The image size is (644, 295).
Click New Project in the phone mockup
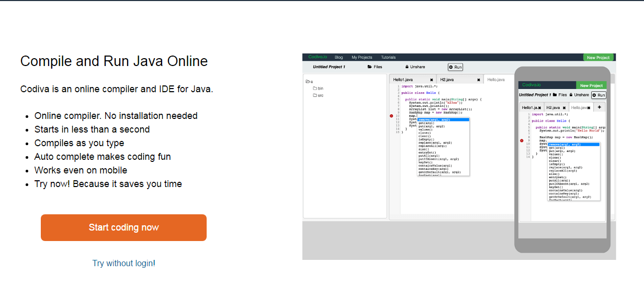pyautogui.click(x=591, y=85)
